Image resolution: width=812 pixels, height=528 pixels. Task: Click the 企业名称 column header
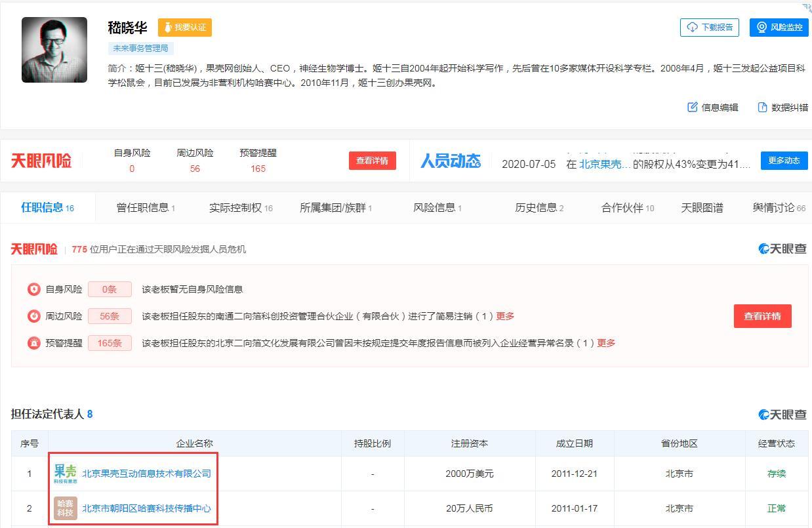195,443
